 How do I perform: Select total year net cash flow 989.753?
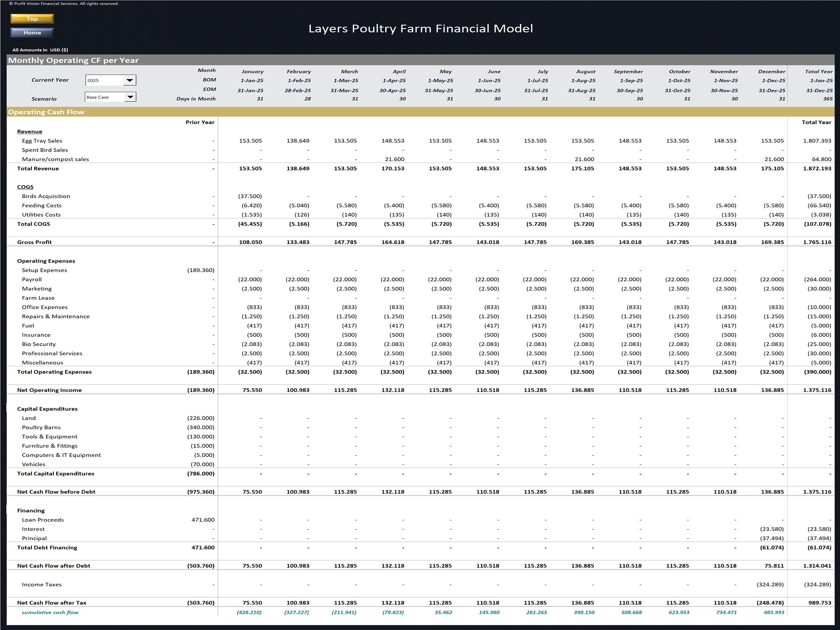[x=820, y=602]
